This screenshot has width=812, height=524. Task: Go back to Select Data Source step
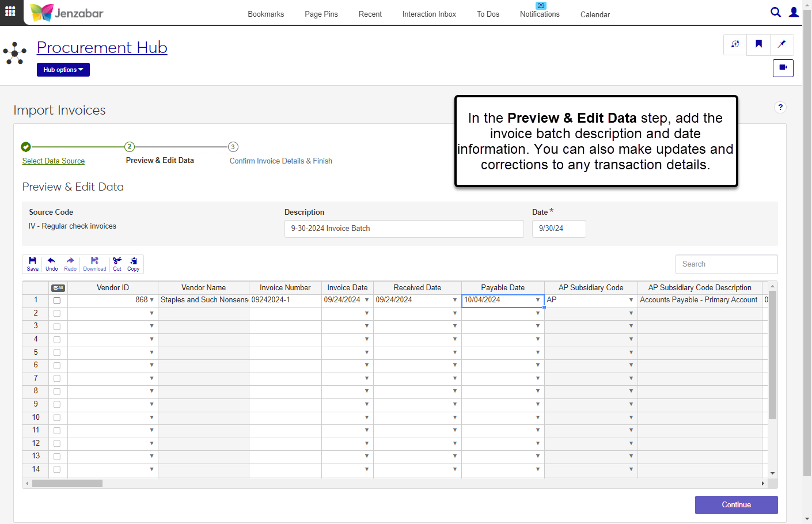point(54,161)
